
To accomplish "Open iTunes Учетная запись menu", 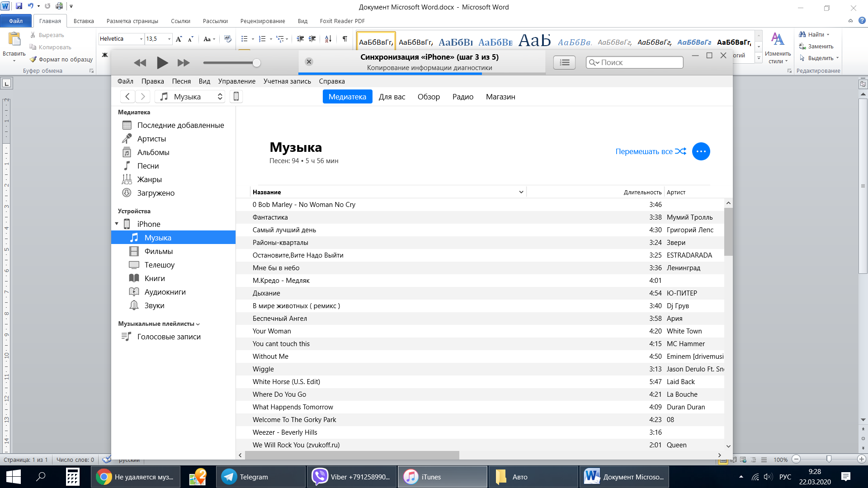I will (x=287, y=81).
